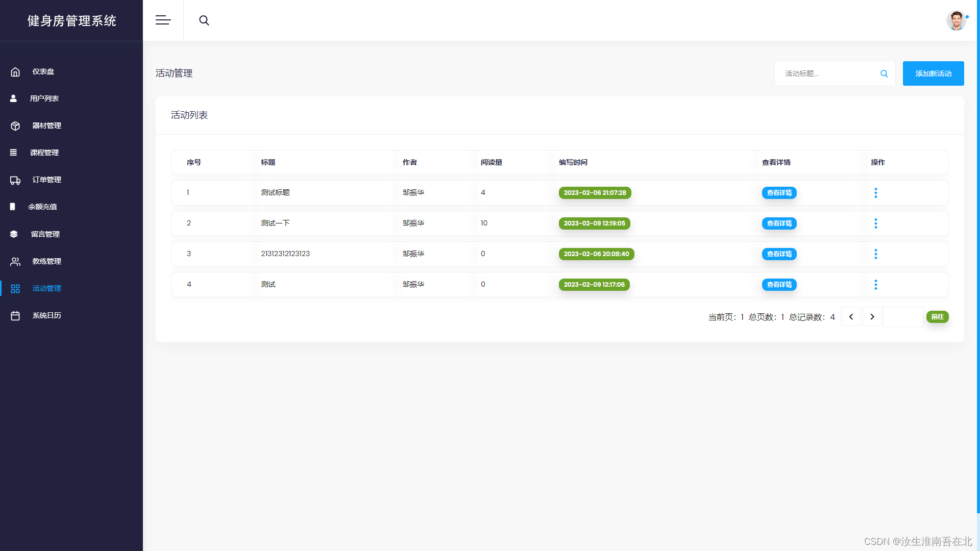Open 系统日历 calendar icon
980x551 pixels.
click(x=15, y=316)
